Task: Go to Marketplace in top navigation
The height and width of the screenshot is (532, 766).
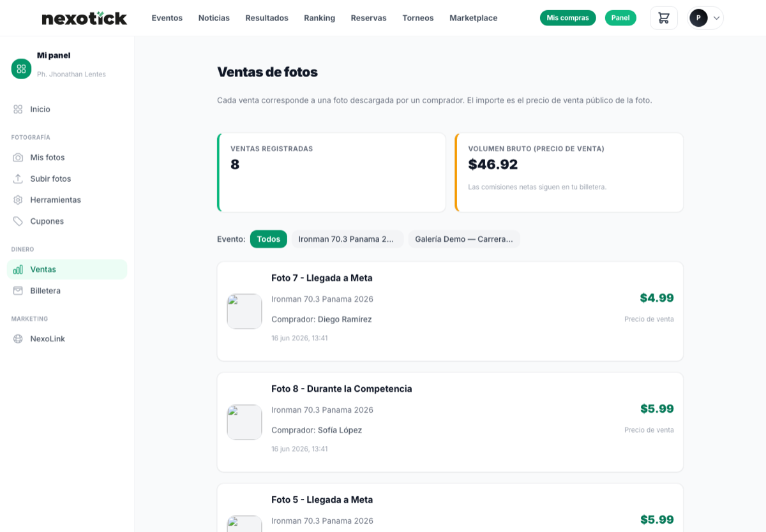Action: (474, 18)
